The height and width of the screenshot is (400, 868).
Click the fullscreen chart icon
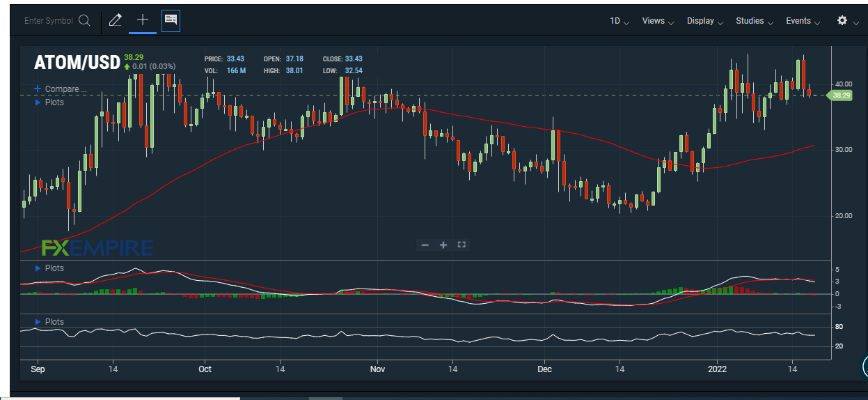461,245
